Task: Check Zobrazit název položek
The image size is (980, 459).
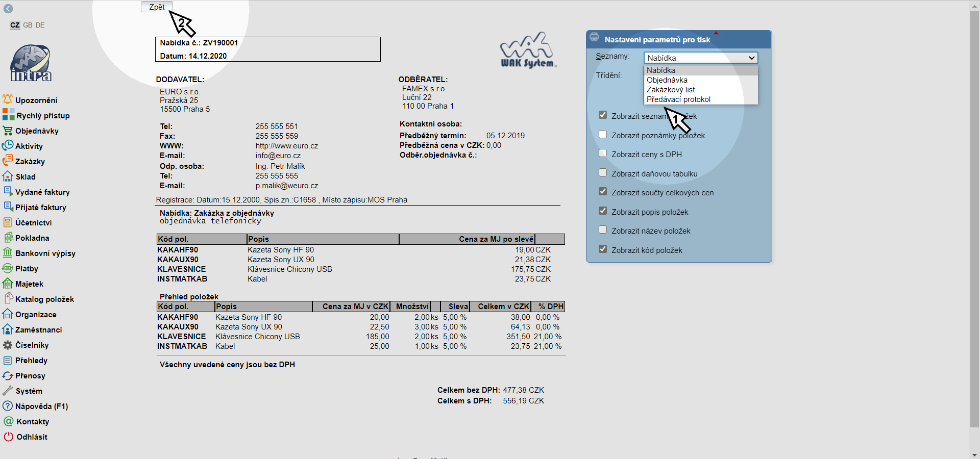Action: [x=603, y=230]
